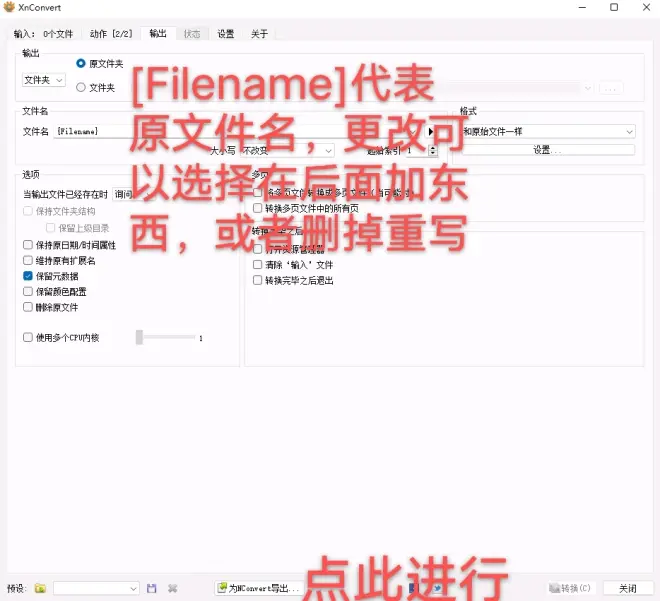Viewport: 660px width, 601px height.
Task: Toggle the 删除原文件 checkbox
Action: [x=28, y=307]
